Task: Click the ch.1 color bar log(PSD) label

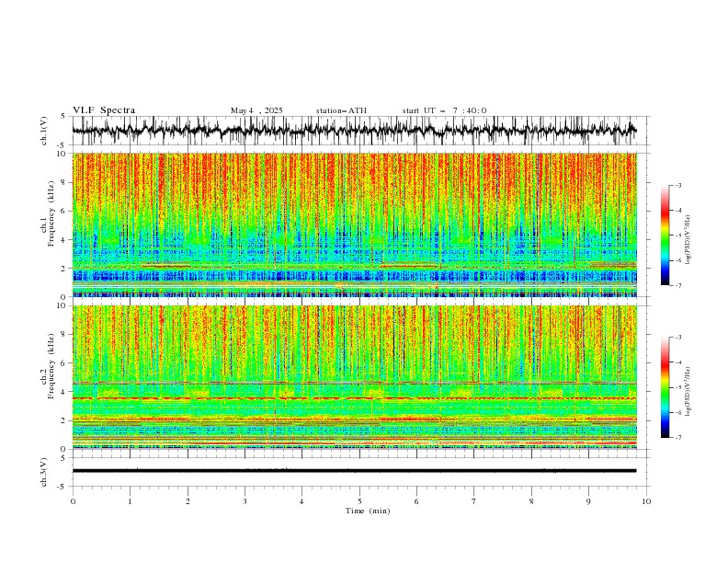Action: 688,240
